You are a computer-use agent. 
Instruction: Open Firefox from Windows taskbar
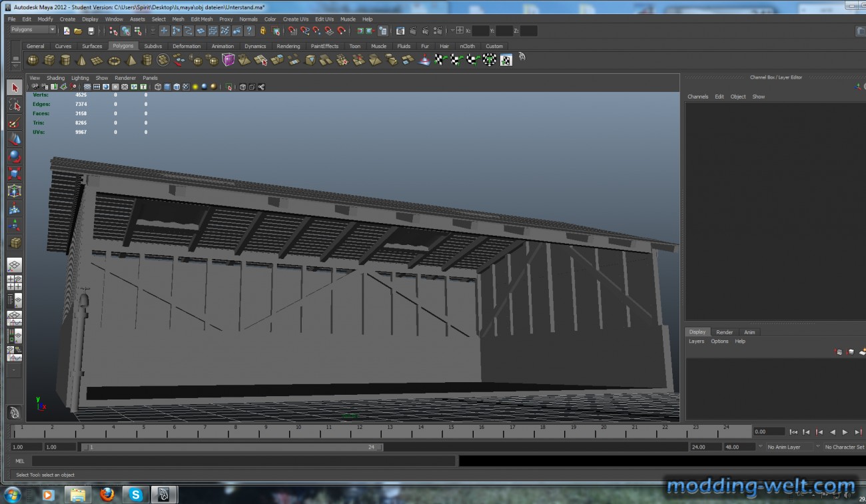107,494
